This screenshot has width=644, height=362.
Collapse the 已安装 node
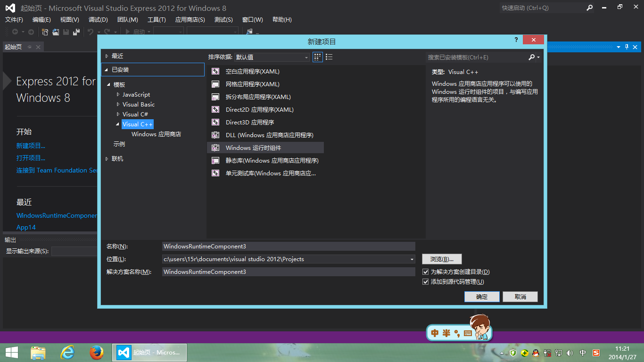tap(107, 70)
